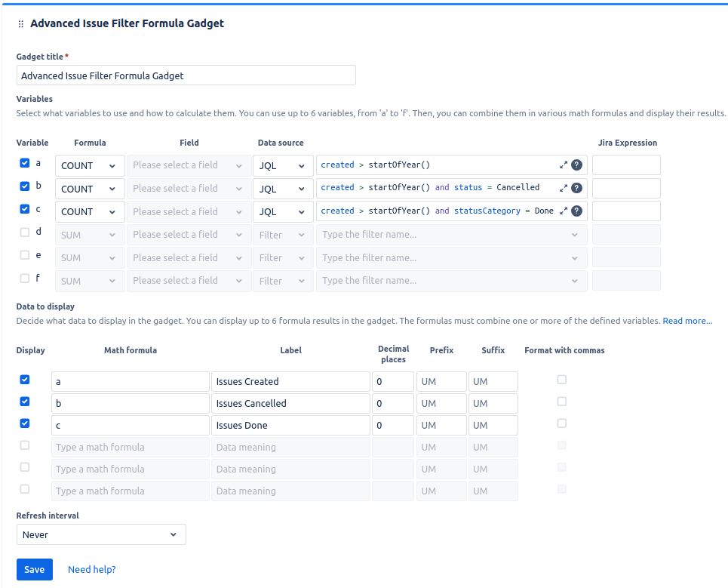Focus Jira Expression field for variable c
Viewport: 728px width, 588px height.
tap(626, 211)
